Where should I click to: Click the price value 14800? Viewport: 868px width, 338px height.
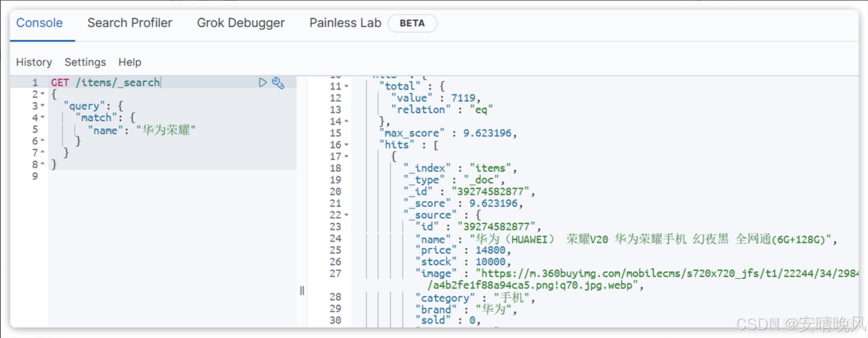[490, 250]
